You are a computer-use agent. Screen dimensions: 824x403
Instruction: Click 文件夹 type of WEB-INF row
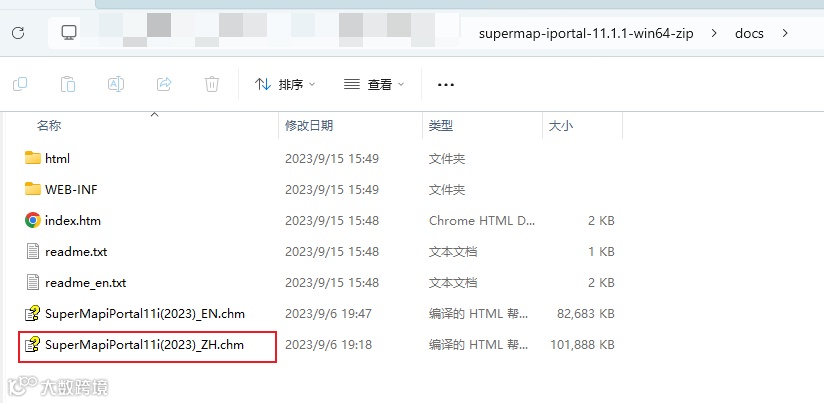pyautogui.click(x=447, y=189)
